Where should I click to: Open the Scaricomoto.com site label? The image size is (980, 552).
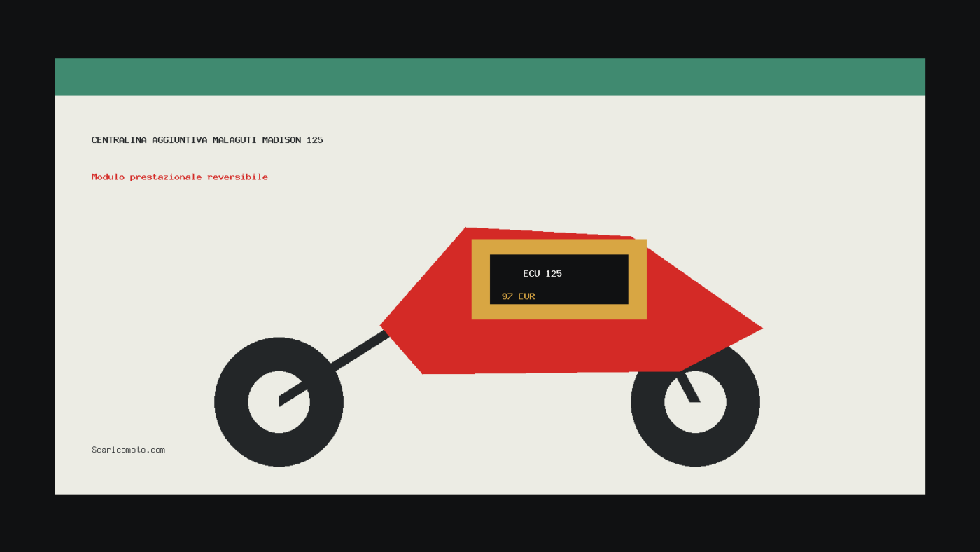tap(128, 450)
